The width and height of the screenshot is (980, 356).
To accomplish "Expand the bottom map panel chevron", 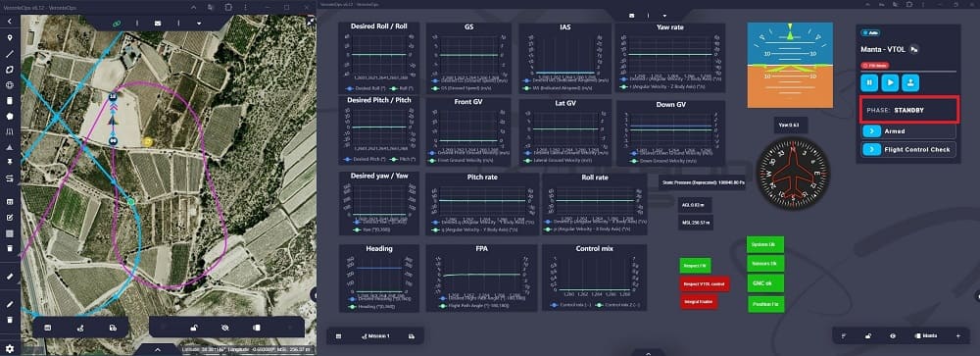I will pos(158,350).
